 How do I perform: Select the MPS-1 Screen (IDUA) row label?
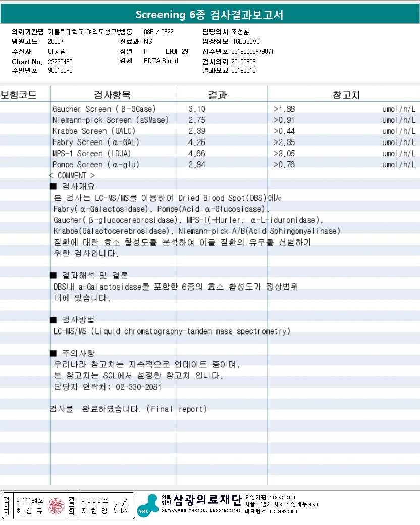click(91, 153)
